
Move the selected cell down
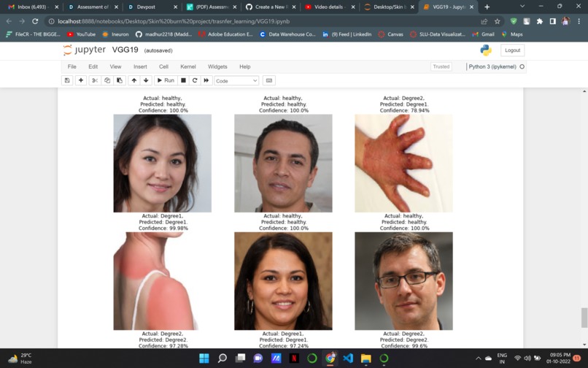click(146, 80)
